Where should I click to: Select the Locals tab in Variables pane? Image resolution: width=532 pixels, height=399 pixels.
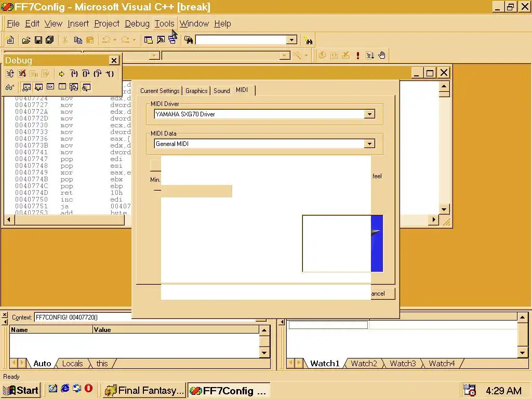[x=72, y=364]
